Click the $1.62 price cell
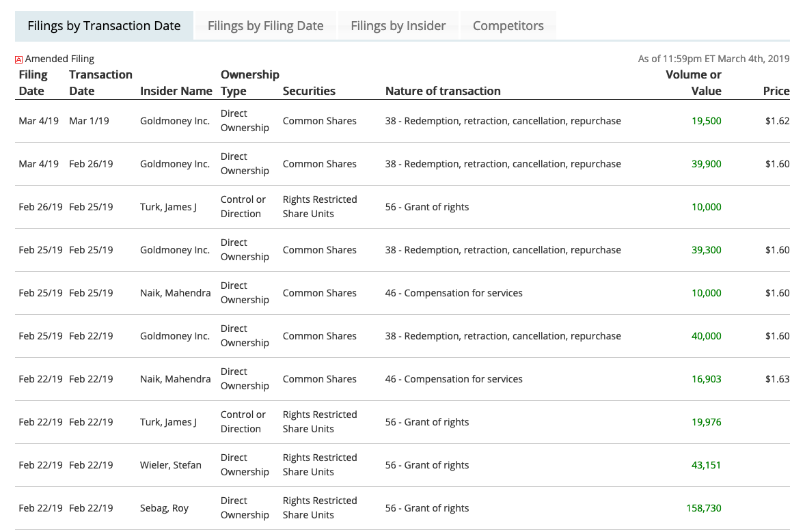The image size is (805, 532). click(777, 121)
